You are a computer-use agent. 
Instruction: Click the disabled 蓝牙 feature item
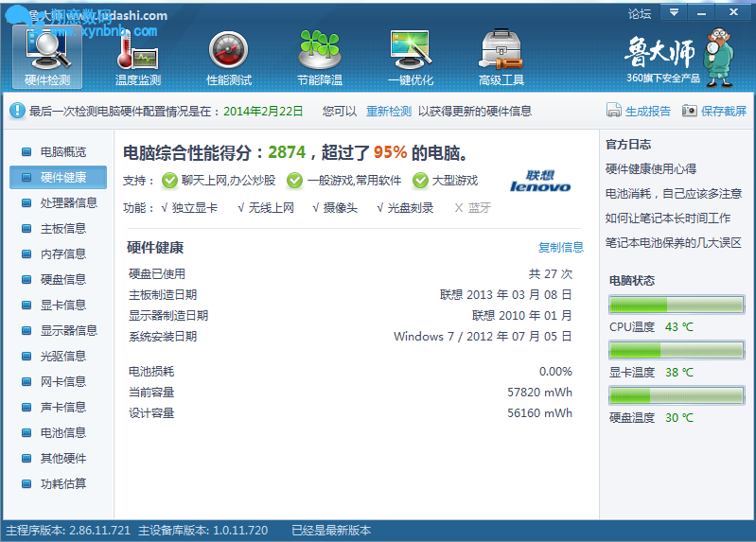pyautogui.click(x=472, y=208)
